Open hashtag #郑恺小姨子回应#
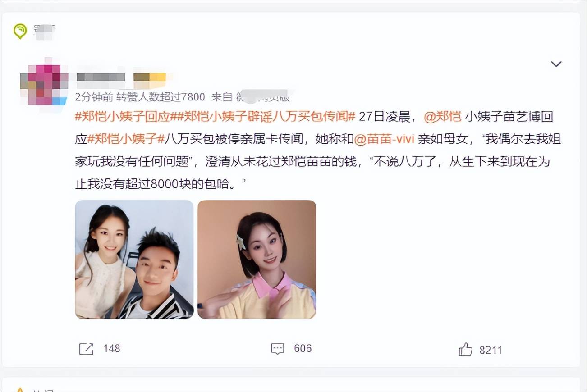 (x=122, y=117)
